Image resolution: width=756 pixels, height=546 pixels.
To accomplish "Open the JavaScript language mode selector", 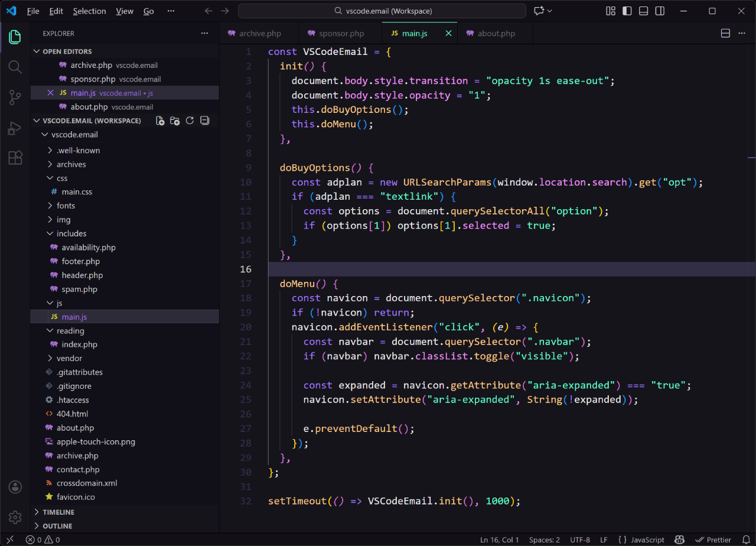I will [x=647, y=539].
